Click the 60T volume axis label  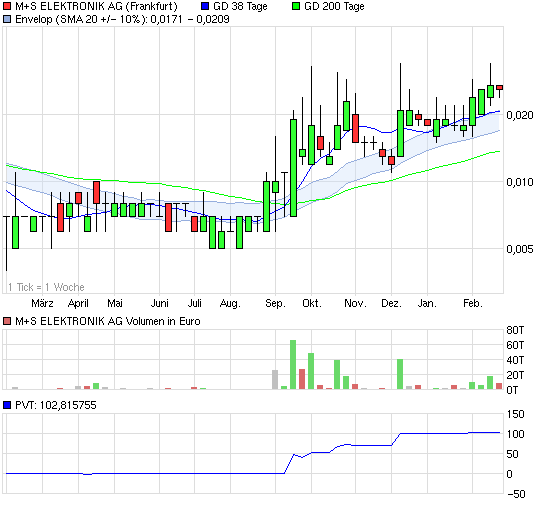[515, 345]
